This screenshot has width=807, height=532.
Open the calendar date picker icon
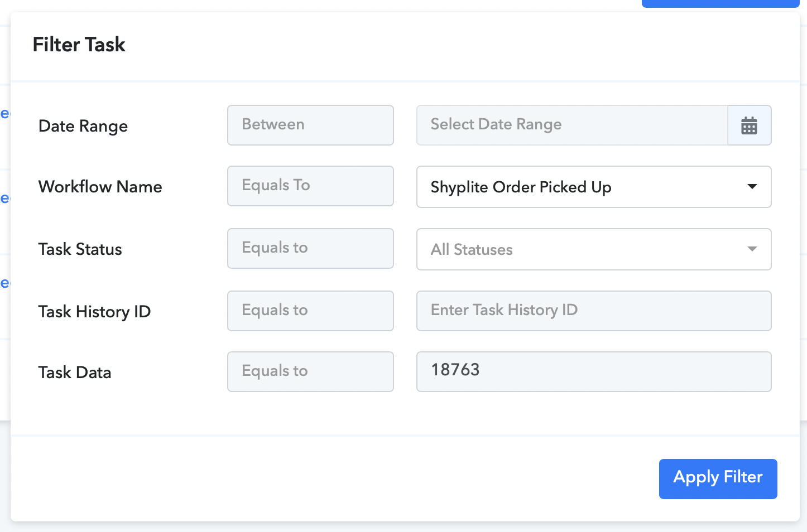pyautogui.click(x=749, y=125)
